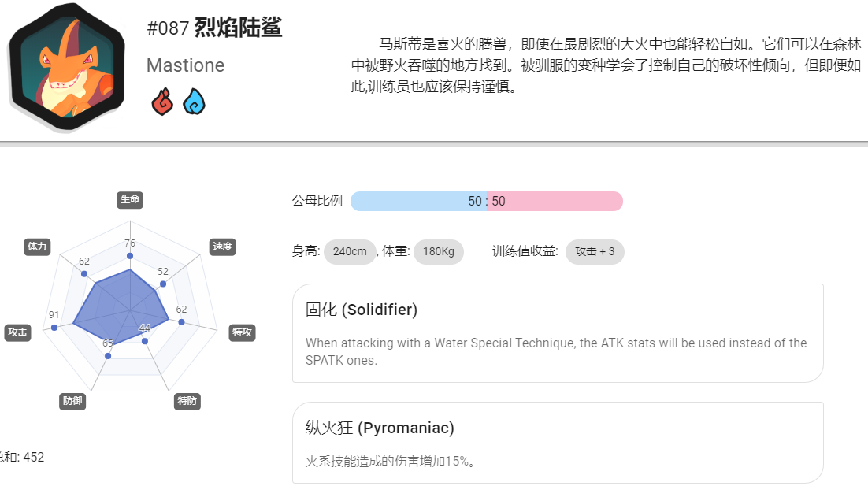The width and height of the screenshot is (868, 486).
Task: Open the 固化 (Solidifier) trait card
Action: (558, 333)
